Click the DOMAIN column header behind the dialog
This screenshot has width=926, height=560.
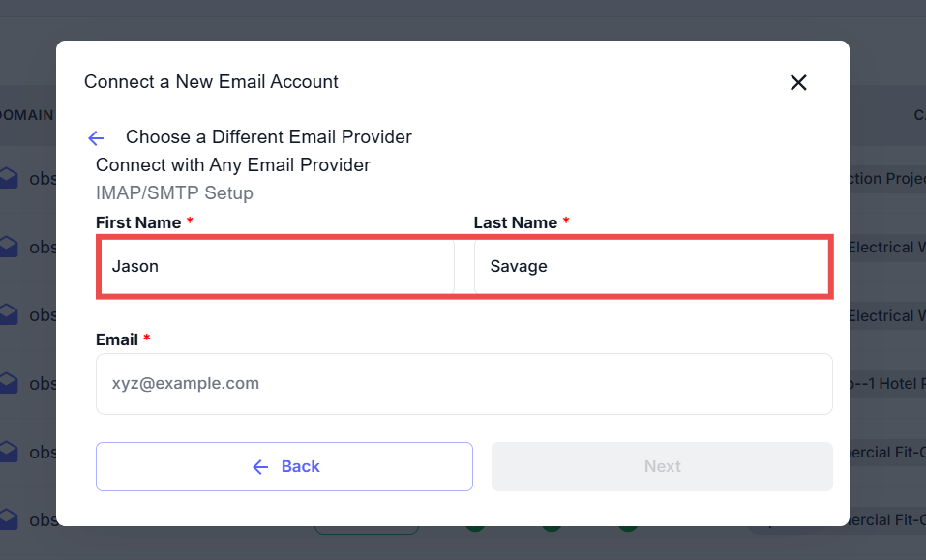point(26,115)
